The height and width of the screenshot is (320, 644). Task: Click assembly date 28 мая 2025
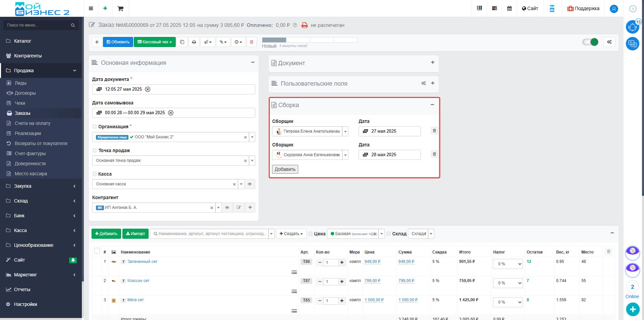coord(389,155)
